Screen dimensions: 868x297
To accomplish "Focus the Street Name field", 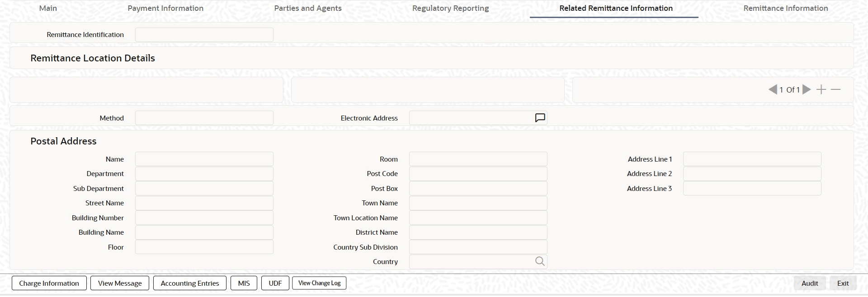I will (204, 203).
